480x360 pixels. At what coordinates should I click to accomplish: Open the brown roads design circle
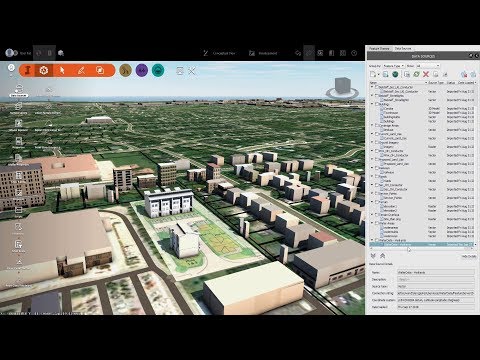tap(126, 70)
